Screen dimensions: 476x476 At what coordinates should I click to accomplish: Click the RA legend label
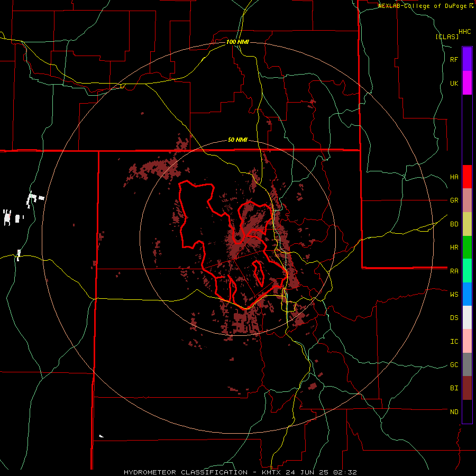pyautogui.click(x=454, y=271)
